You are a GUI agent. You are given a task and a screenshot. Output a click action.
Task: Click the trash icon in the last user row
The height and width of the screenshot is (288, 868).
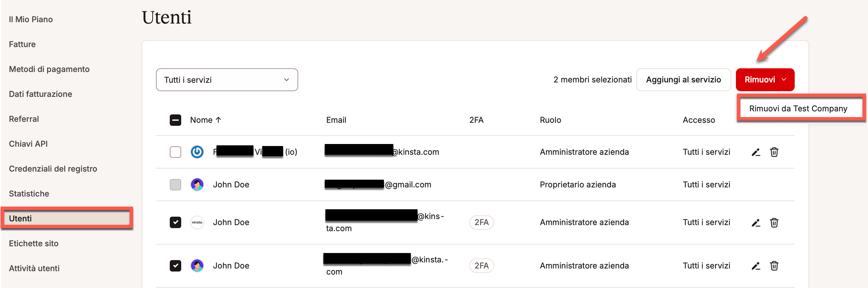774,266
